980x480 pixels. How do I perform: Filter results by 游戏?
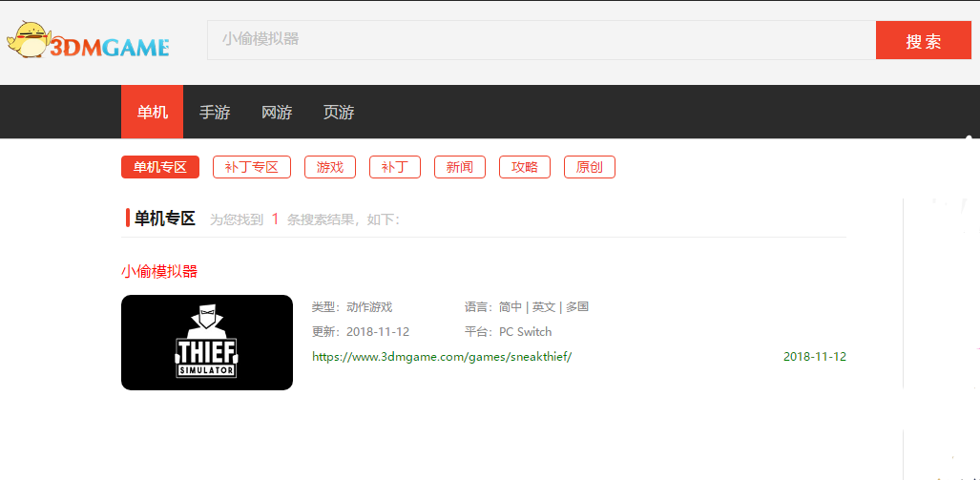point(330,167)
